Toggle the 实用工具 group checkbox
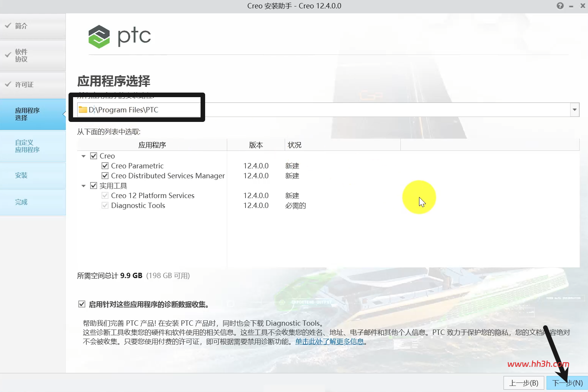Screen dimensions: 588x392 tap(94, 186)
